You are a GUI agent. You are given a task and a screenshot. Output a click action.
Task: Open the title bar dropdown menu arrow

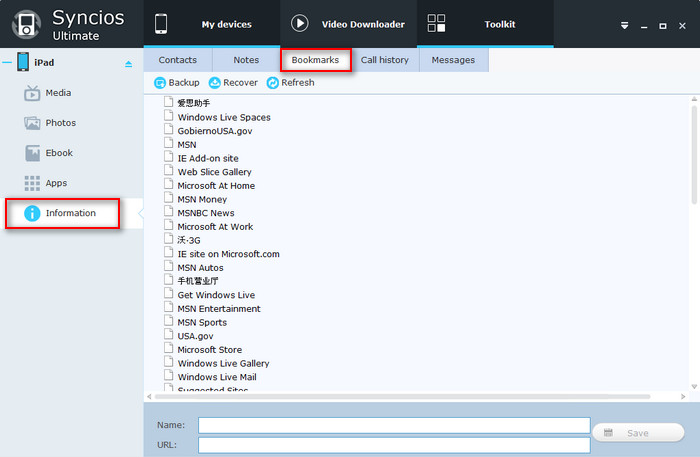coord(625,25)
